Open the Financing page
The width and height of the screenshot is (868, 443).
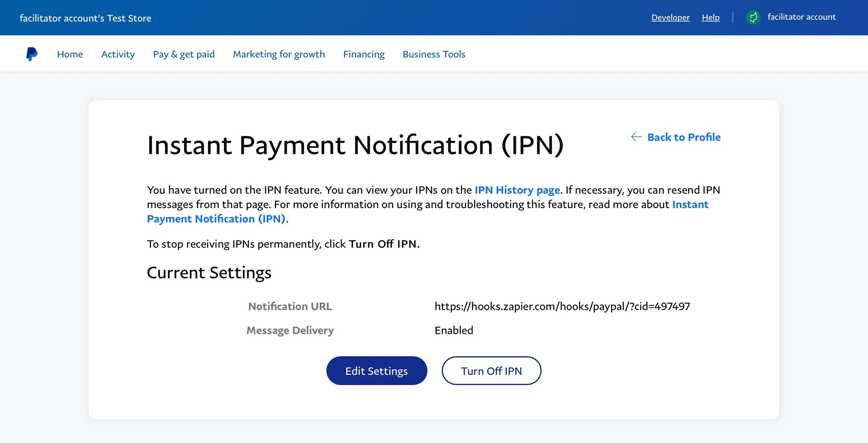tap(363, 54)
